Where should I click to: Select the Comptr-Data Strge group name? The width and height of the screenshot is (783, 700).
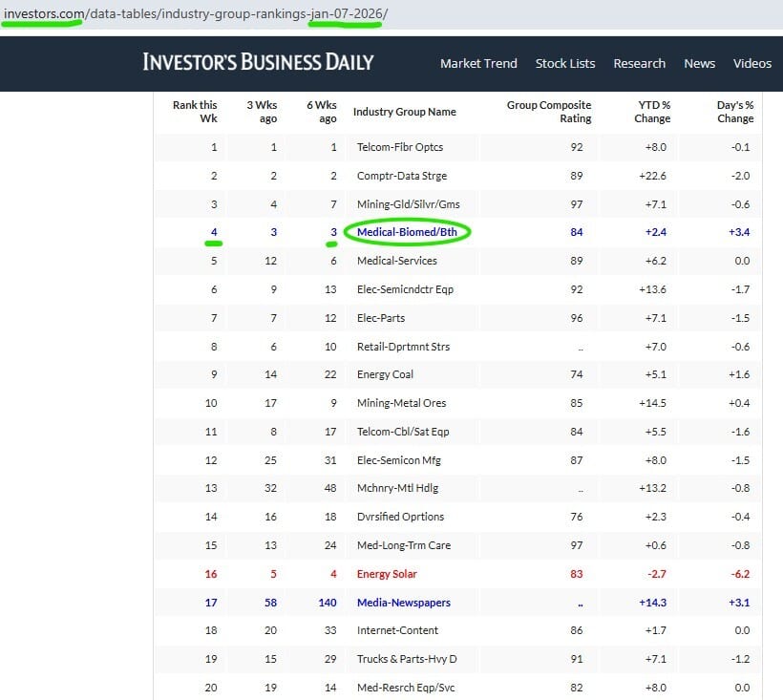[x=401, y=176]
